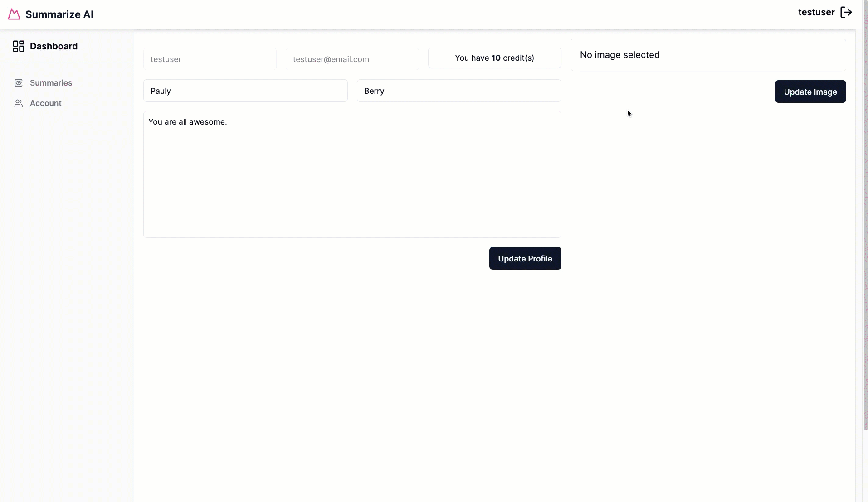The image size is (868, 502).
Task: Focus the first name field containing Pauly
Action: 245,91
